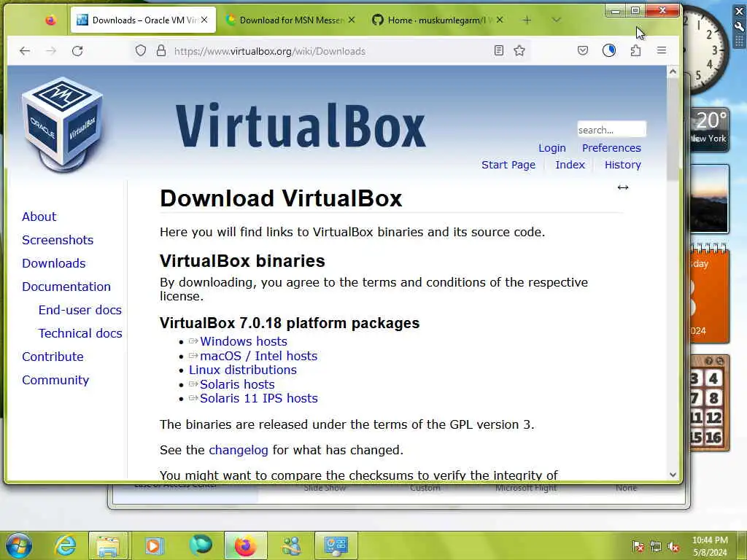Click the macOS / Intel hosts link

pyautogui.click(x=259, y=356)
